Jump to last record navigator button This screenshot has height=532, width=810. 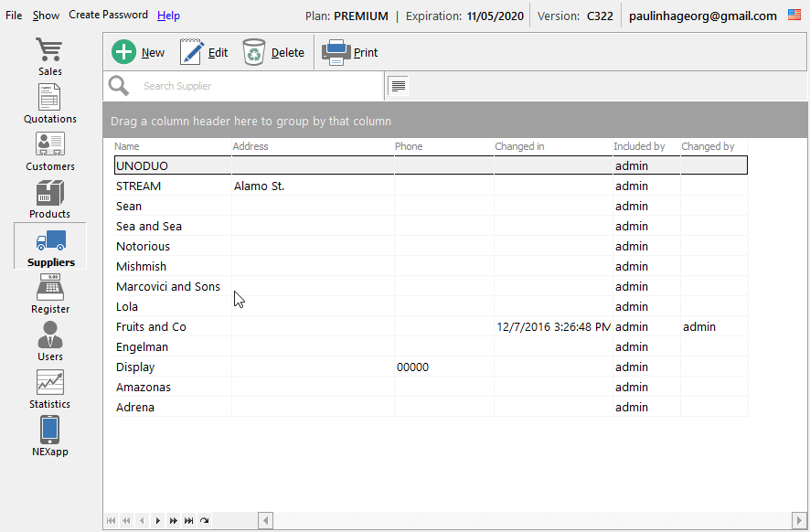tap(188, 520)
